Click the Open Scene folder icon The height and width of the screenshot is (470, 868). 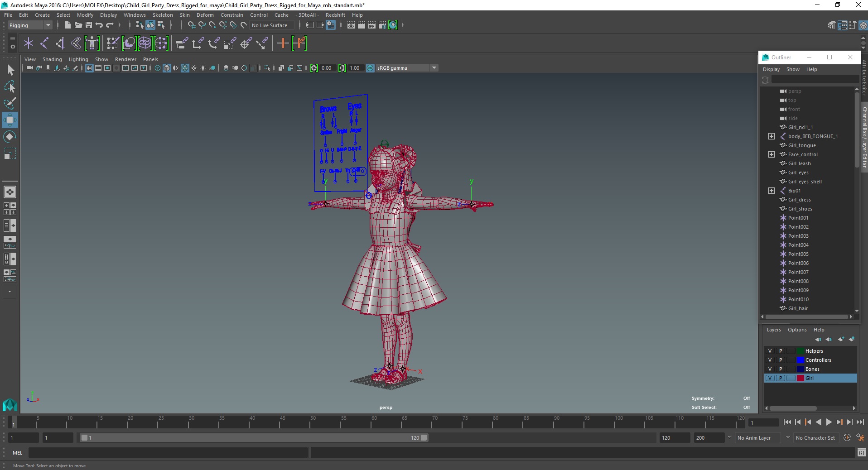point(78,25)
